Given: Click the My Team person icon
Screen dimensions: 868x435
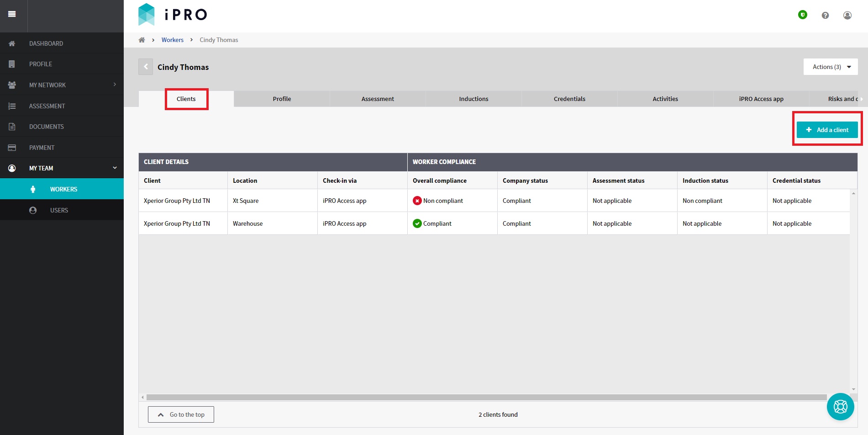Looking at the screenshot, I should coord(12,168).
